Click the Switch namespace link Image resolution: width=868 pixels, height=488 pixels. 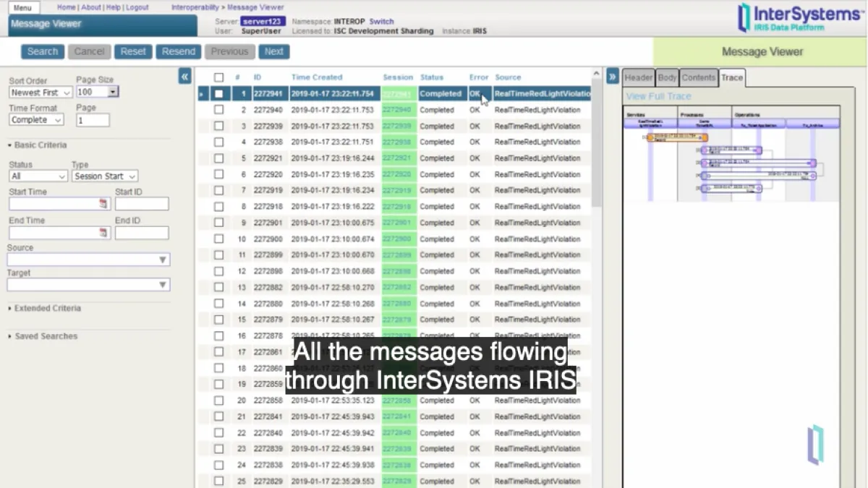381,22
